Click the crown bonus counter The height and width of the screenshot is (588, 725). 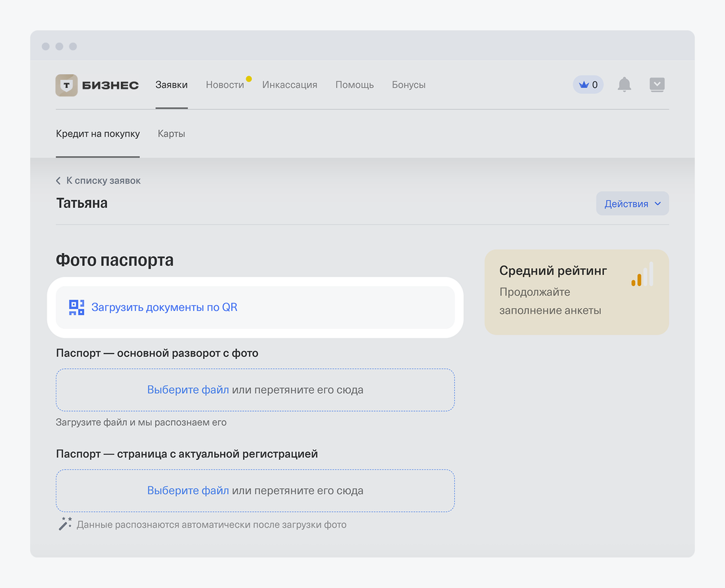(588, 85)
